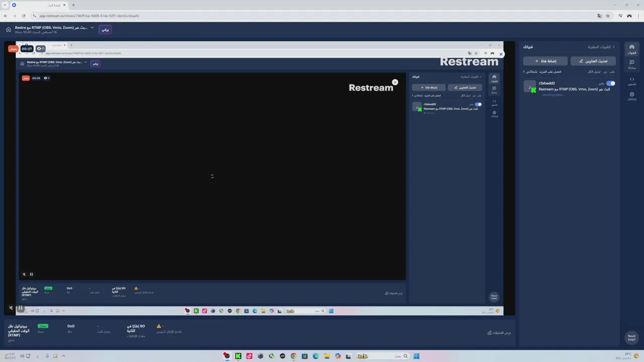
Task: Open a new browser tab with plus
Action: coord(73,5)
